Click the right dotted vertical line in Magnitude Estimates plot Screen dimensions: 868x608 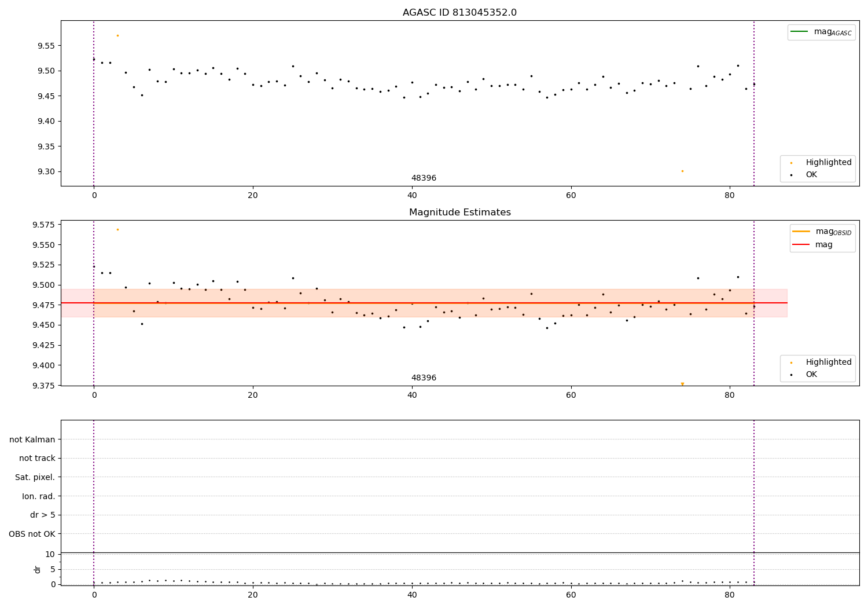(x=754, y=303)
